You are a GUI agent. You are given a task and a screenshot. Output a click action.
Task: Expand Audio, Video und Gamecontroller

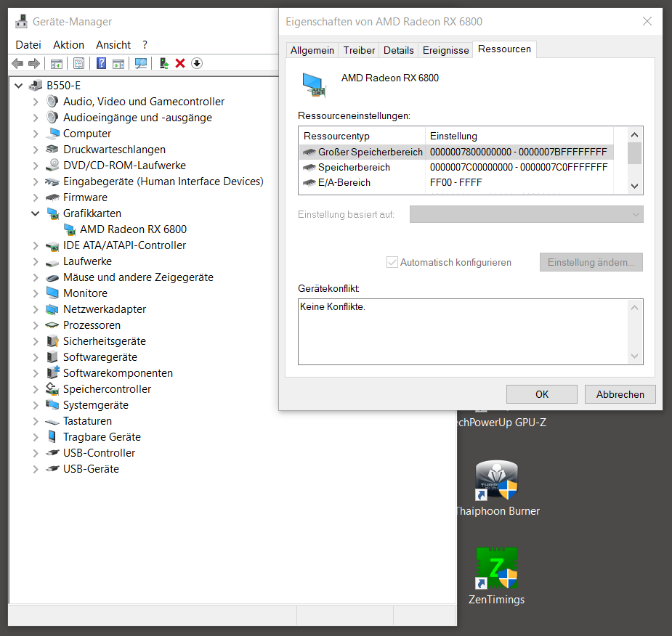[36, 102]
